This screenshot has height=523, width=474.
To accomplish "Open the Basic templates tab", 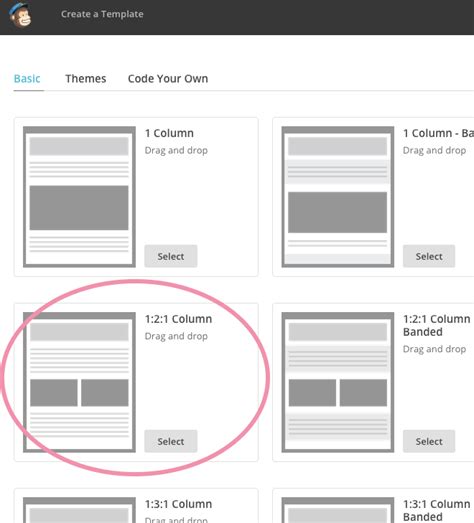I will pos(27,79).
